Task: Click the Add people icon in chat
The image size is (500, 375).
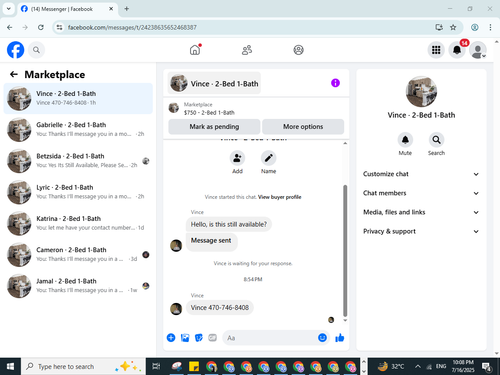Action: (x=237, y=158)
